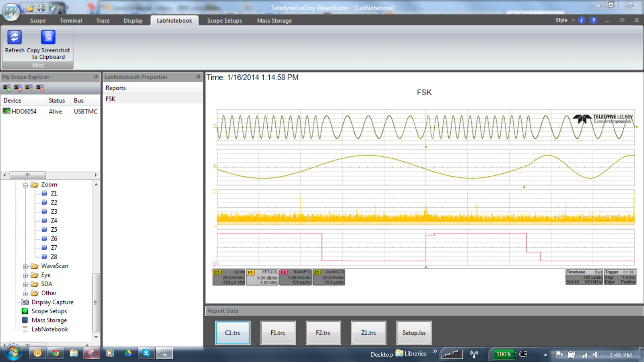
Task: Select the FSK report in LabNotebook Properties
Action: [153, 99]
